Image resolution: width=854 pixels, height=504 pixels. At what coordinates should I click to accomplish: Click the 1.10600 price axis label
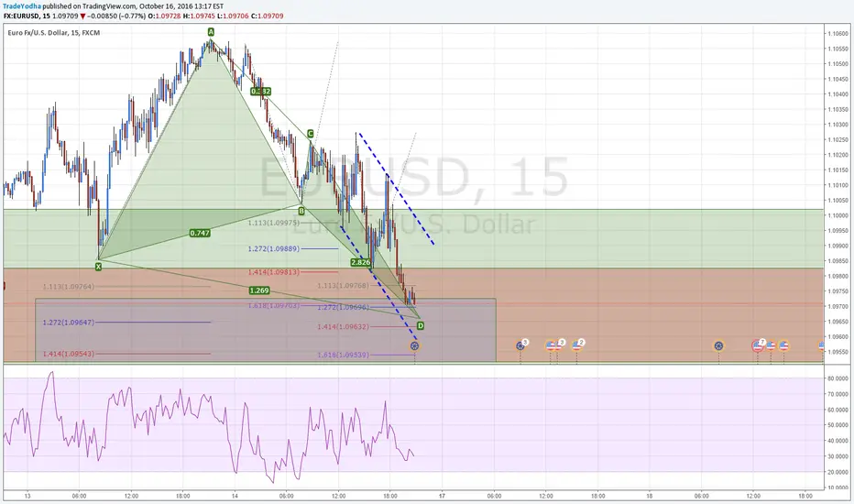coord(838,33)
